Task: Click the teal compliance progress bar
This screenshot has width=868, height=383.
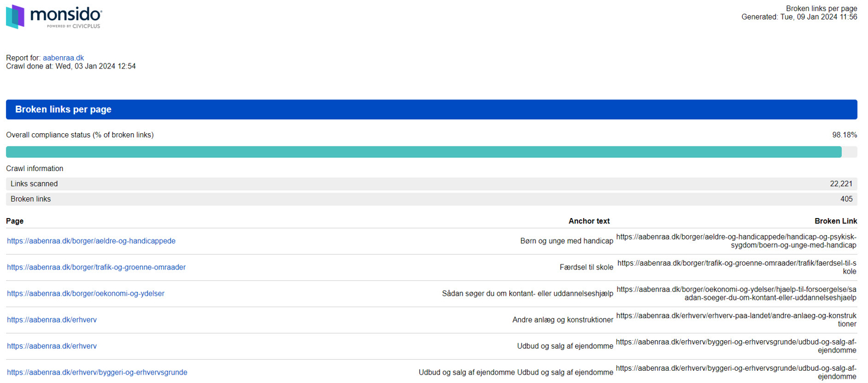Action: tap(423, 152)
